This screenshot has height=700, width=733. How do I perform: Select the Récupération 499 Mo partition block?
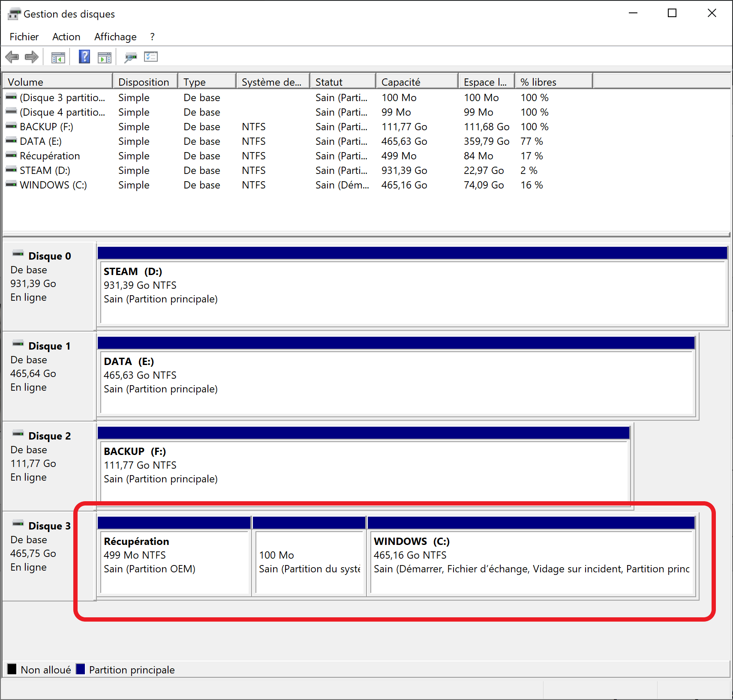174,561
